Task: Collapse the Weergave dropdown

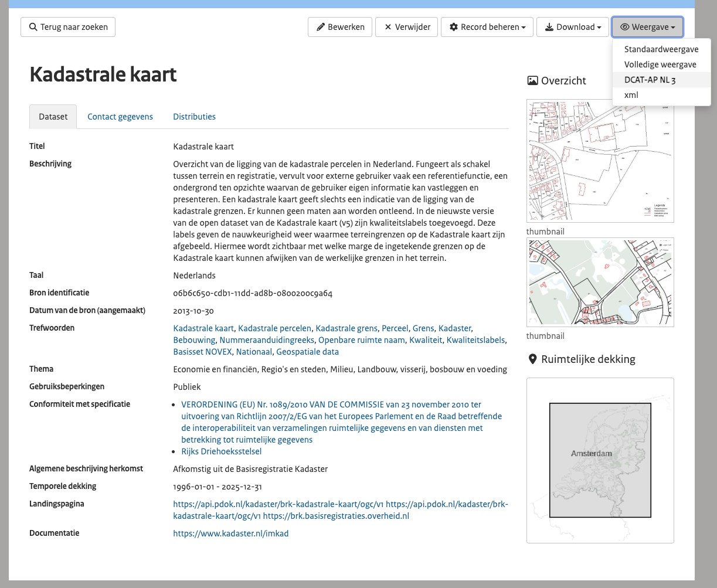Action: coord(647,27)
